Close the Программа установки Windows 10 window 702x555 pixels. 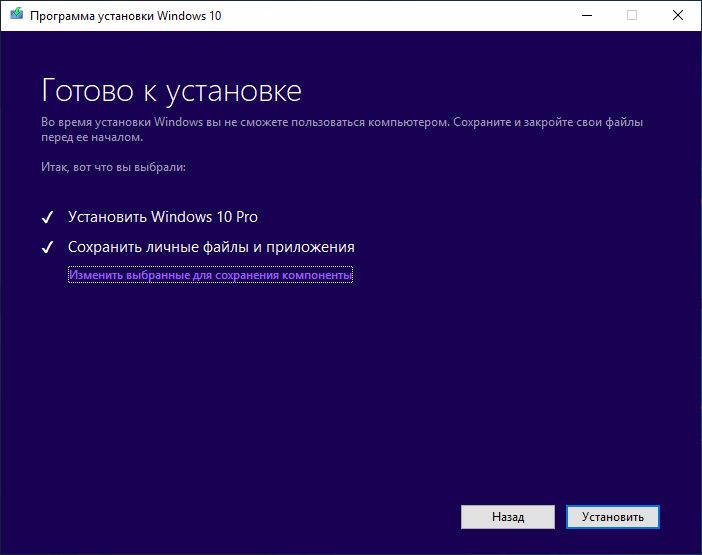678,15
